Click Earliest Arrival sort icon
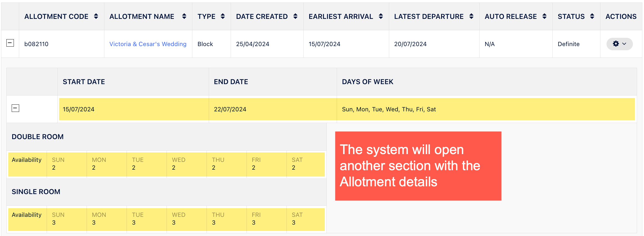 (x=381, y=16)
